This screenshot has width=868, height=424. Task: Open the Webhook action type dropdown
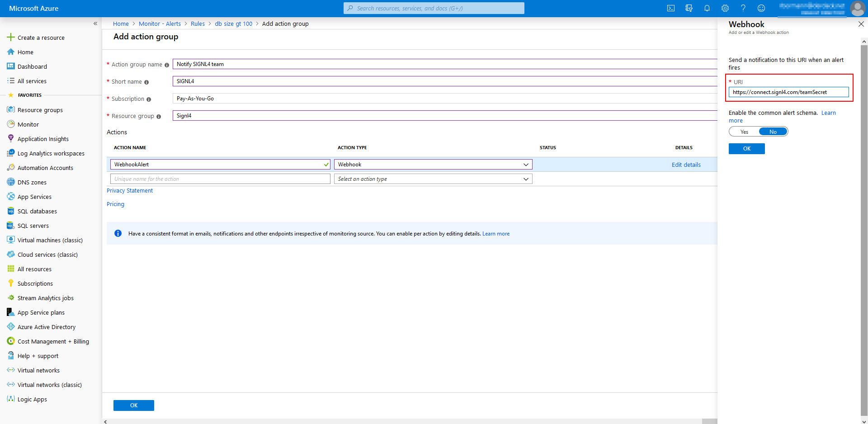[x=433, y=165]
